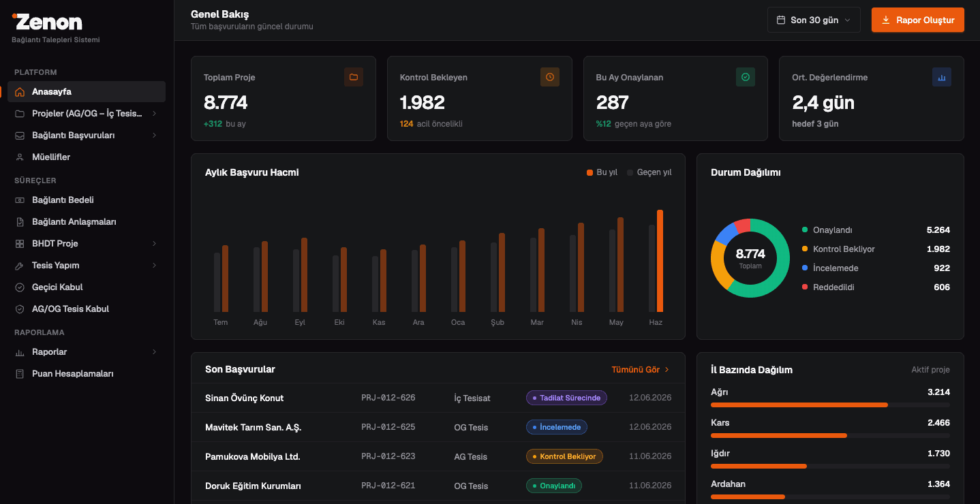The image size is (980, 504).
Task: Click the banknote icon beside Bağlantı Bedeli
Action: point(20,200)
